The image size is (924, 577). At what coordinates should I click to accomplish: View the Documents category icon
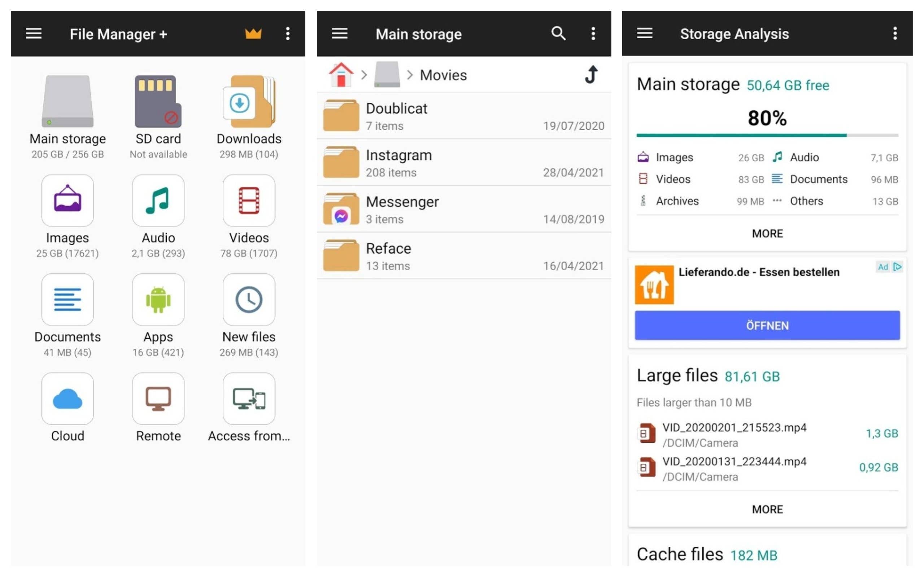pos(67,300)
